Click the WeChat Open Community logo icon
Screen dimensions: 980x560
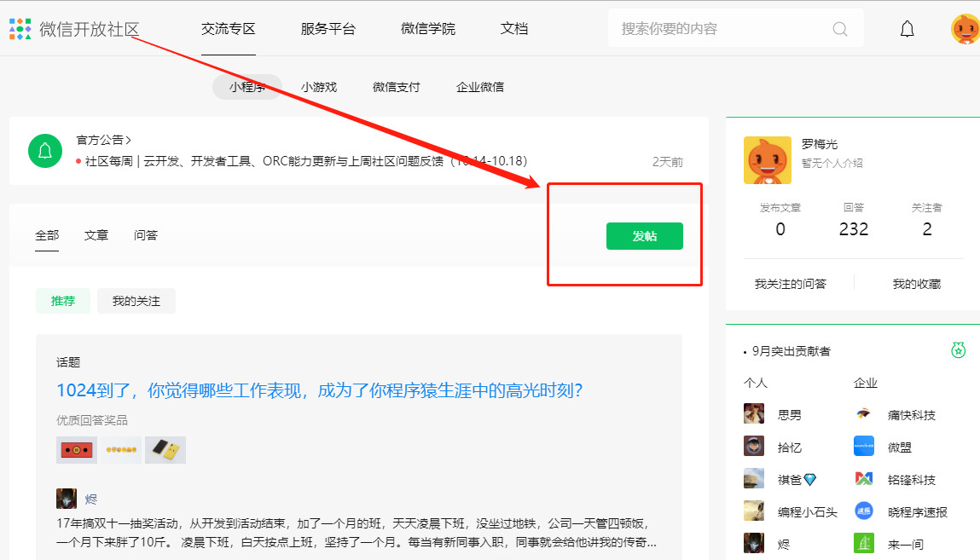click(x=20, y=29)
